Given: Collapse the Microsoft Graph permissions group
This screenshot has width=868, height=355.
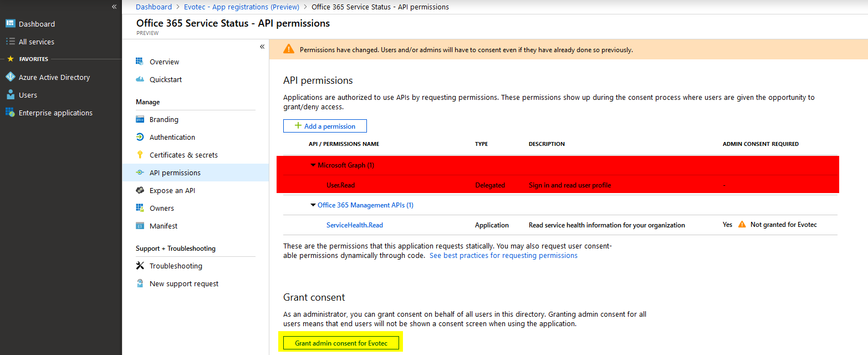Looking at the screenshot, I should coord(313,165).
